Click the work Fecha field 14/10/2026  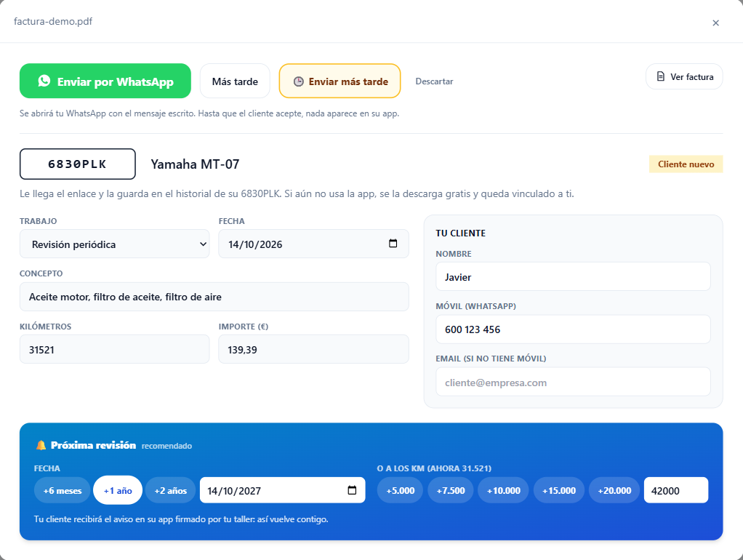point(313,244)
